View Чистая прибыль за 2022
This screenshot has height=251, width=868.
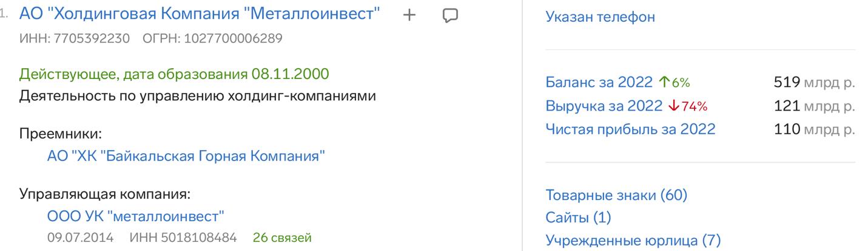pos(631,129)
